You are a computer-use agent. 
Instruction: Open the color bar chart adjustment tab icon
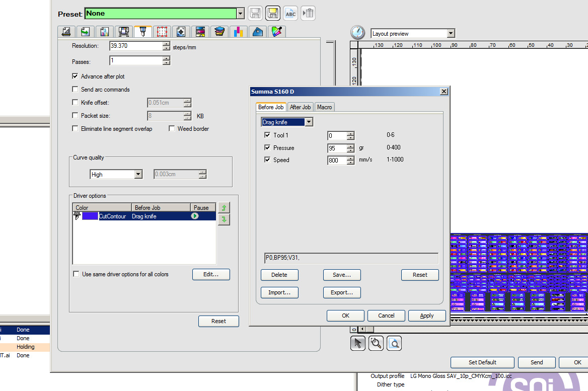(x=239, y=32)
